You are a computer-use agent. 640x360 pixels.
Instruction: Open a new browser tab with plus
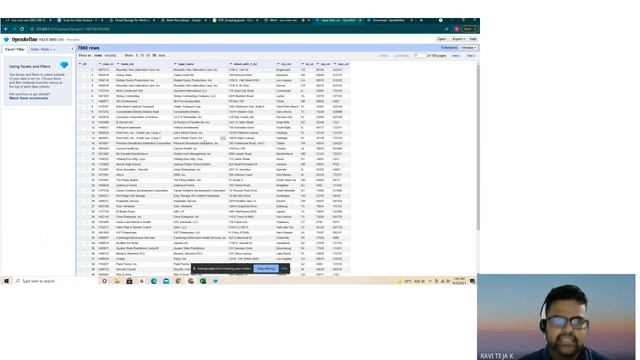[x=421, y=20]
